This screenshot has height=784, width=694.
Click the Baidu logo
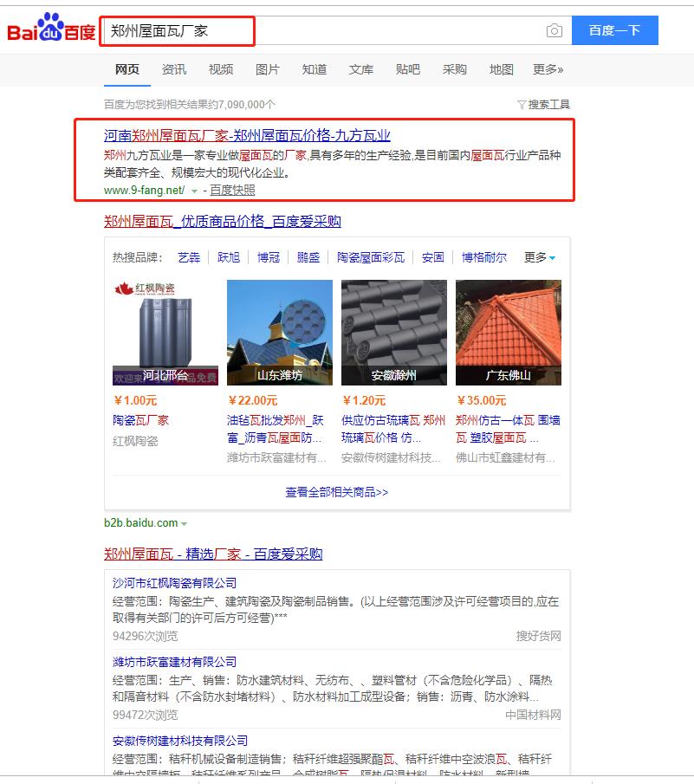tap(51, 28)
